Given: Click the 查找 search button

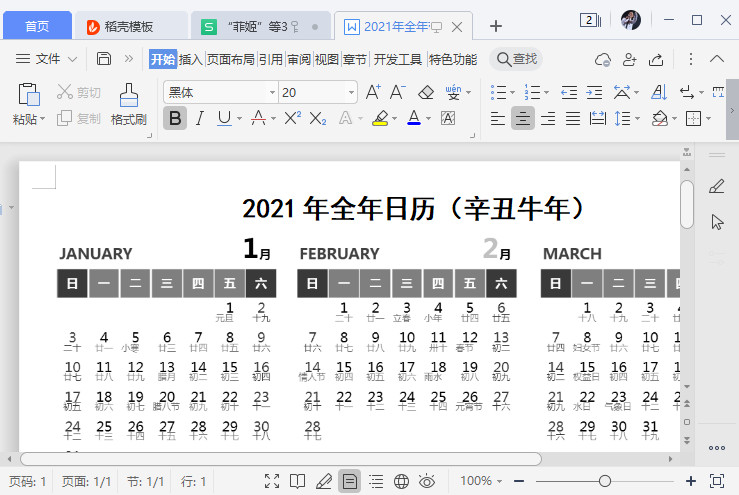Looking at the screenshot, I should click(517, 59).
